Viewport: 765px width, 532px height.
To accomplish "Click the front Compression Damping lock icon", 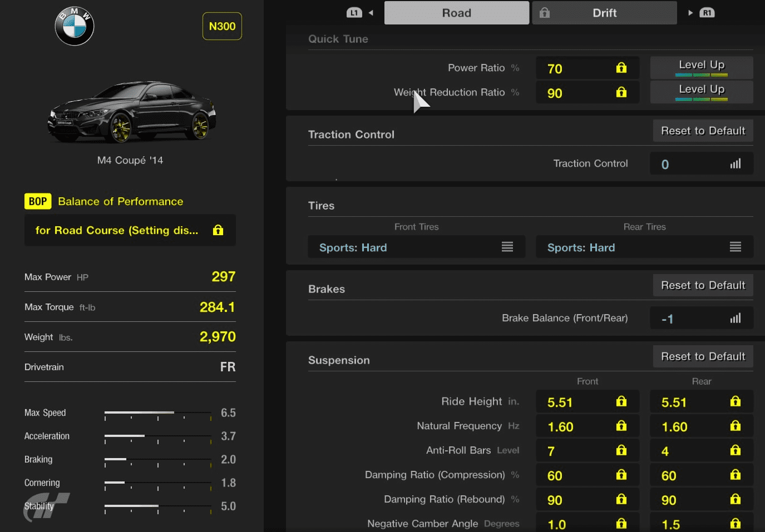I will click(621, 475).
